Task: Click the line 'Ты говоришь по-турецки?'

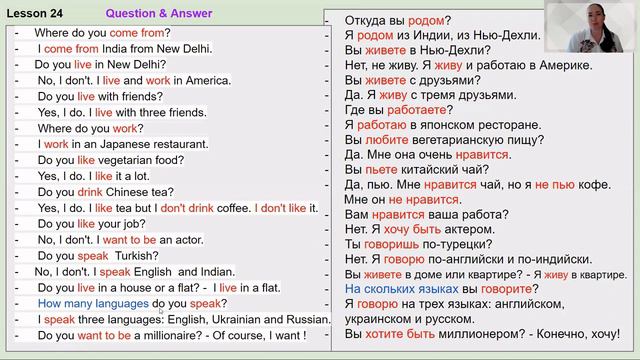Action: [x=418, y=244]
